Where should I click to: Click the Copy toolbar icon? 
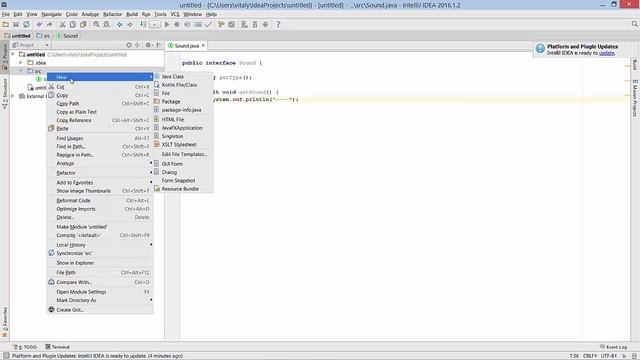coord(73,24)
